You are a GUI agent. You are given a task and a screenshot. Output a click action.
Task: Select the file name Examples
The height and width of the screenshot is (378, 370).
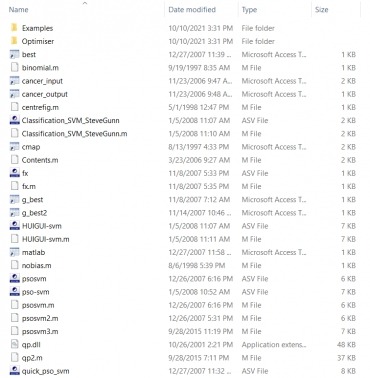[37, 28]
